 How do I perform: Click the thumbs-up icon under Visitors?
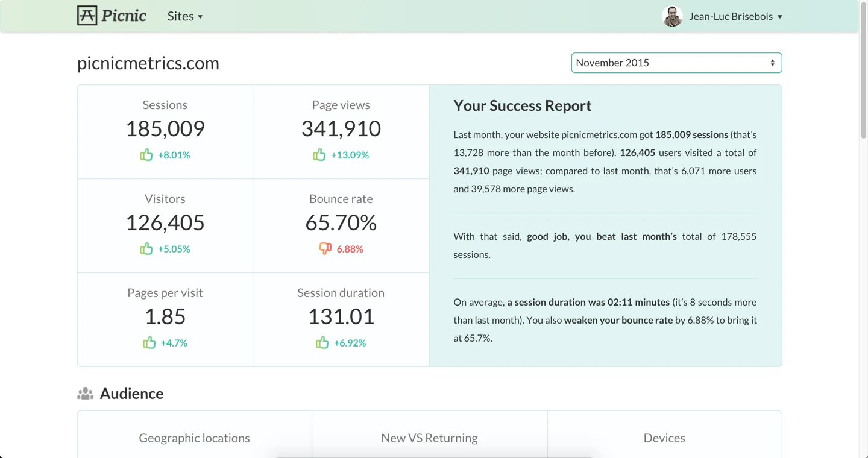point(146,249)
